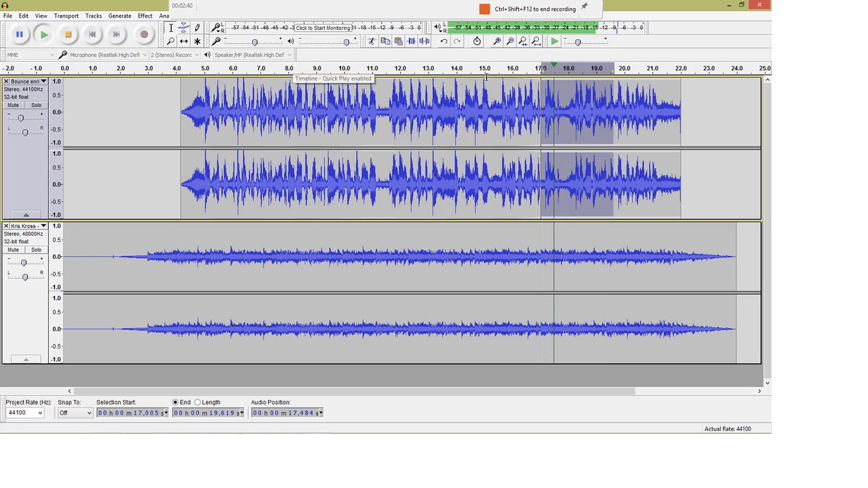868x488 pixels.
Task: Solo the Bounce track
Action: [36, 105]
